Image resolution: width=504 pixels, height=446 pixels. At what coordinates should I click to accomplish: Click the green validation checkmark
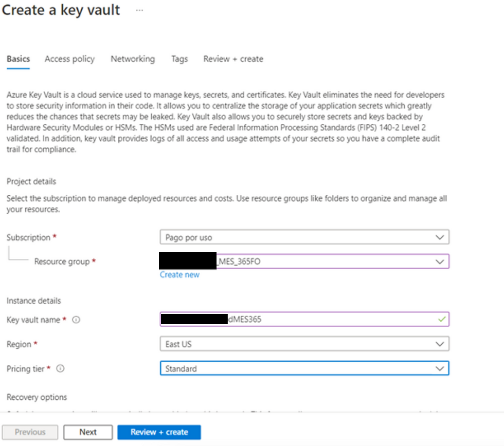coord(442,320)
